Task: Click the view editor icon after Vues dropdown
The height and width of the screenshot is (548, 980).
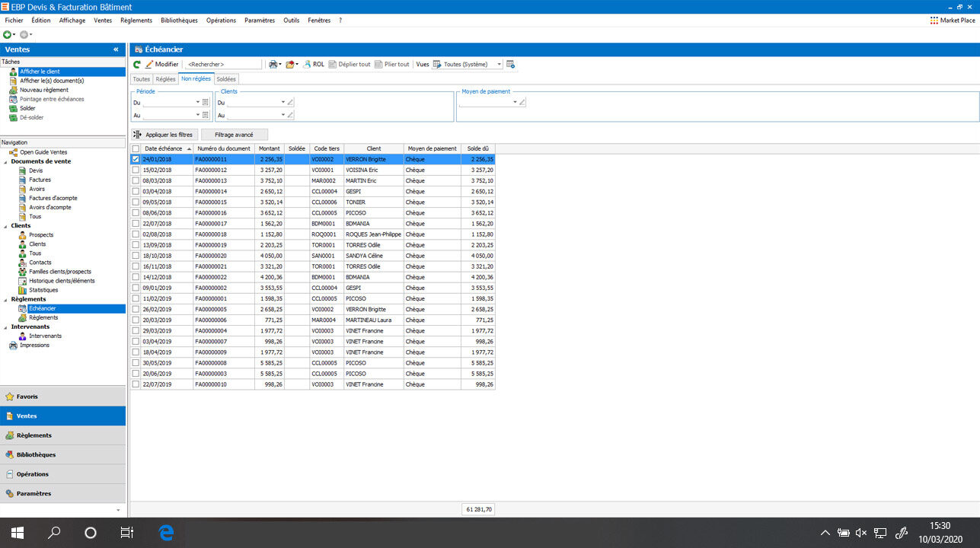Action: coord(510,65)
